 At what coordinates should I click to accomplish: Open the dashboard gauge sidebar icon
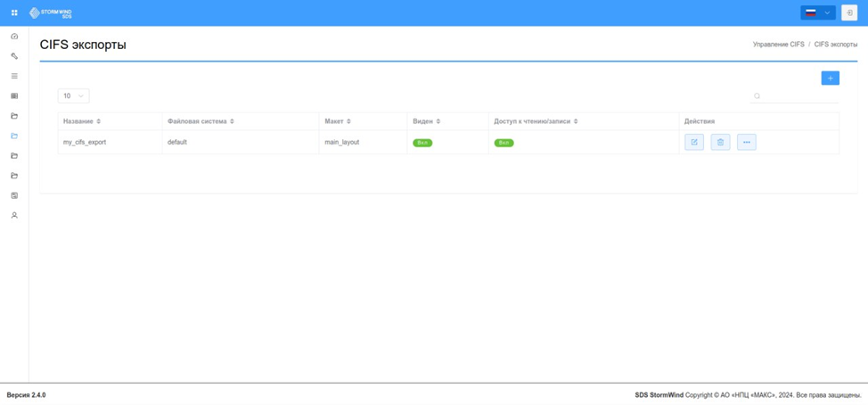click(x=14, y=36)
